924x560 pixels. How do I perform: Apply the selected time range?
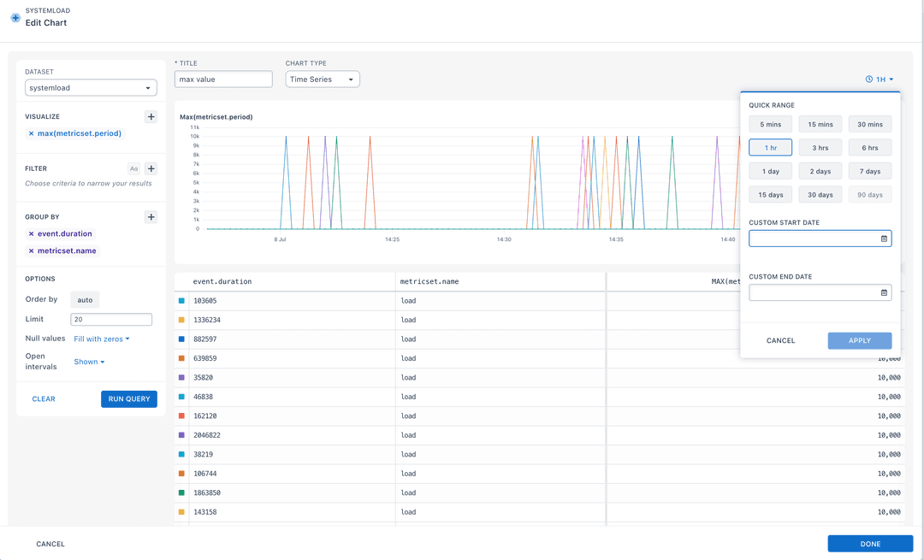click(x=859, y=340)
